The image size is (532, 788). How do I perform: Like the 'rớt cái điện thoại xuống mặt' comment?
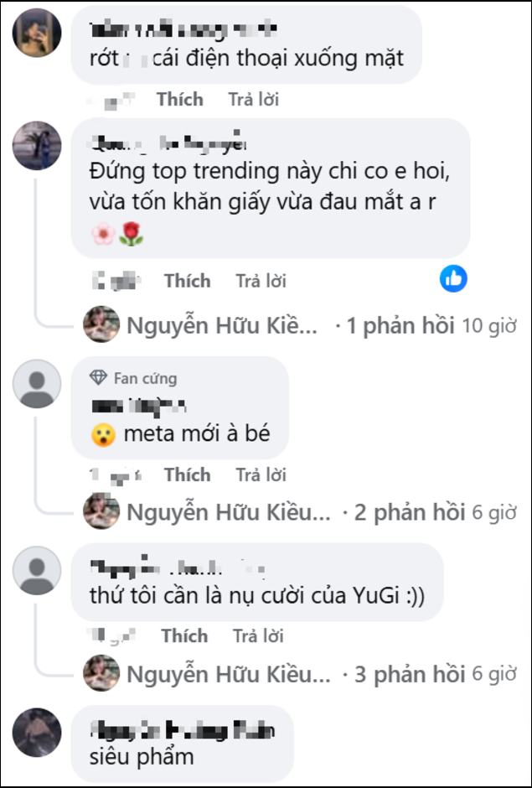tap(180, 100)
